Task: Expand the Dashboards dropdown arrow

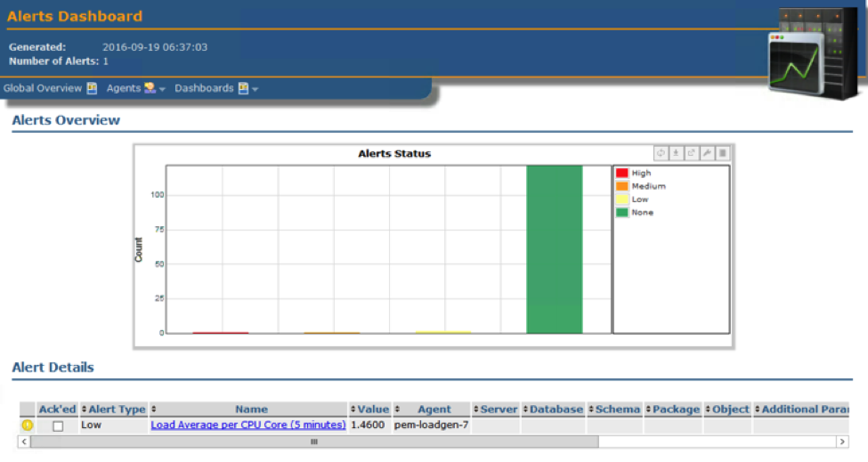Action: click(256, 90)
